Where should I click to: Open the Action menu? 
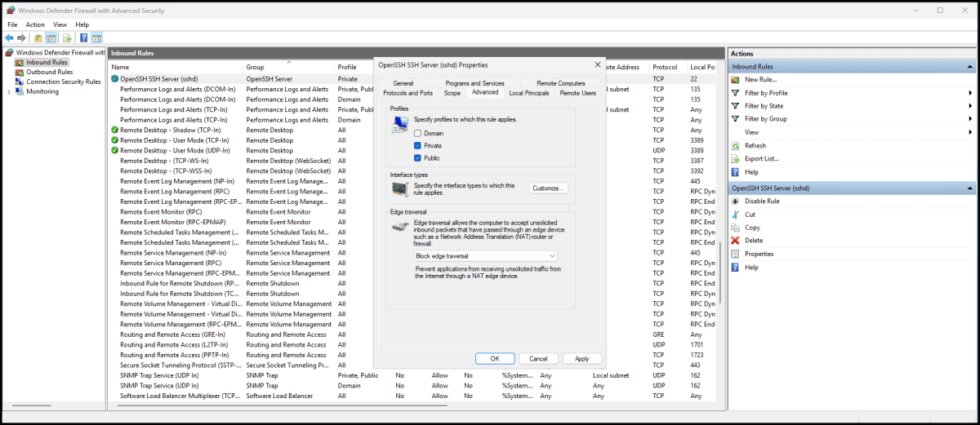[x=35, y=24]
